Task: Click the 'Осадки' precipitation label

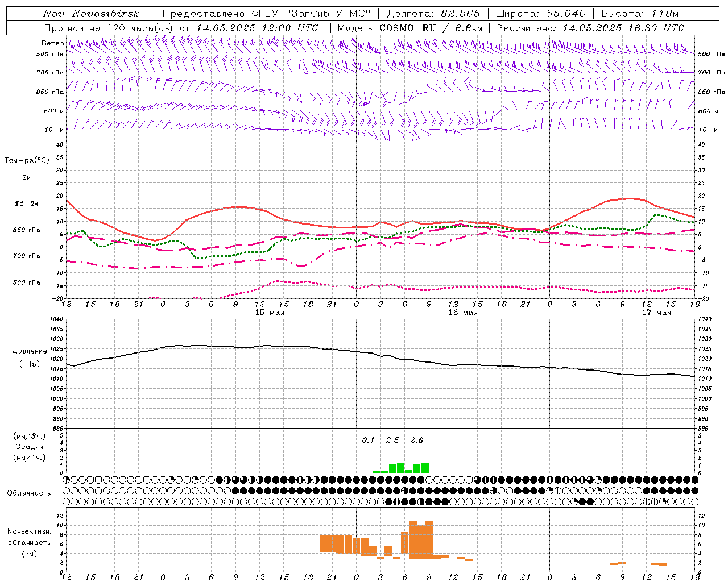Action: pos(30,447)
